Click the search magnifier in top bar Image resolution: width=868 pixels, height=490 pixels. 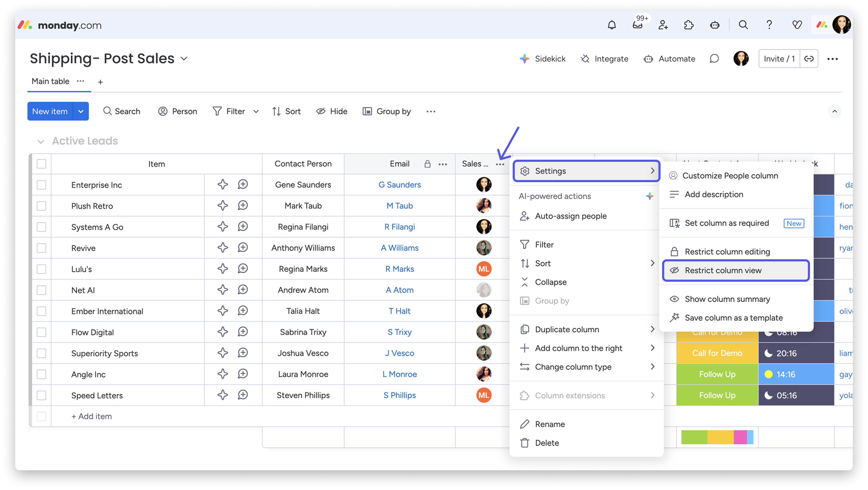click(743, 25)
